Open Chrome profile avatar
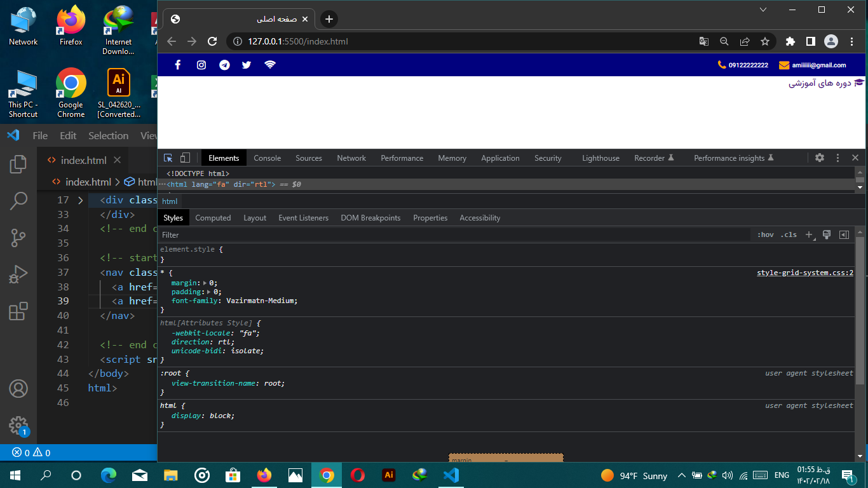Screen dimensions: 868x488 point(831,41)
